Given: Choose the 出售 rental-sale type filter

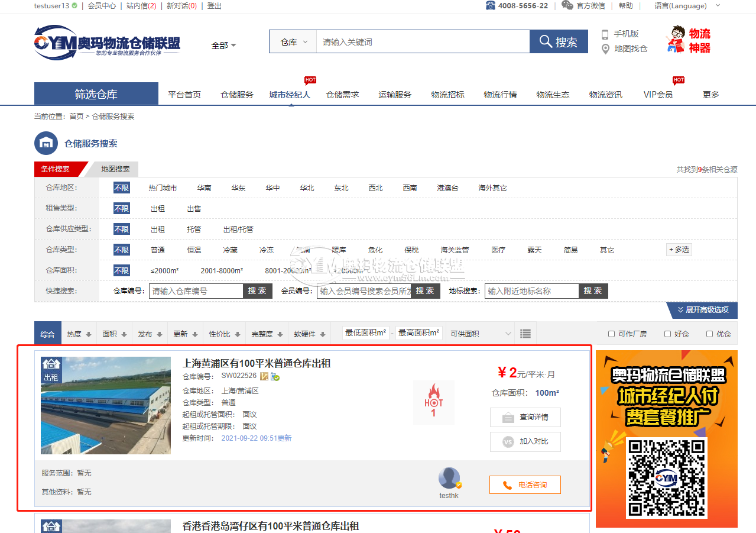Looking at the screenshot, I should (x=194, y=208).
